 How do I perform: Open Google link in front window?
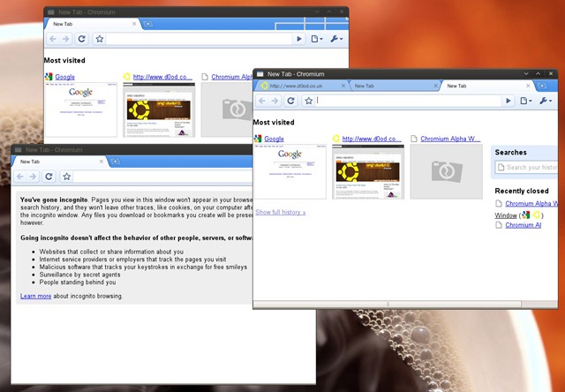[x=274, y=139]
